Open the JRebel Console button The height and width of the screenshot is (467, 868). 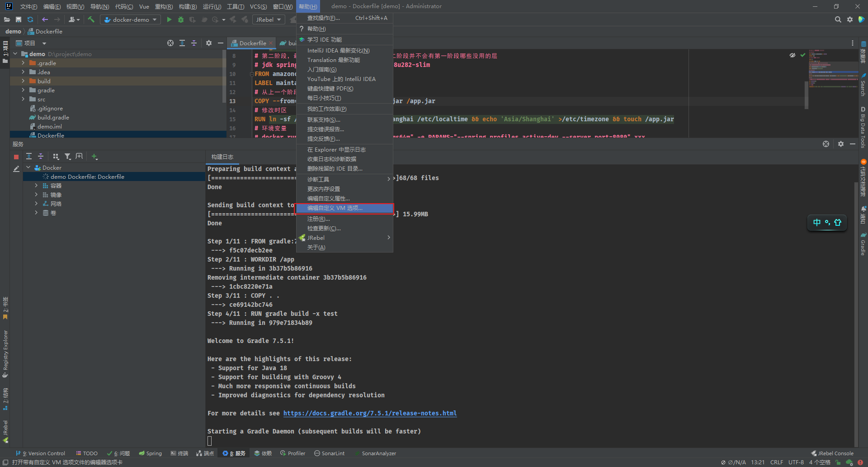click(x=832, y=453)
